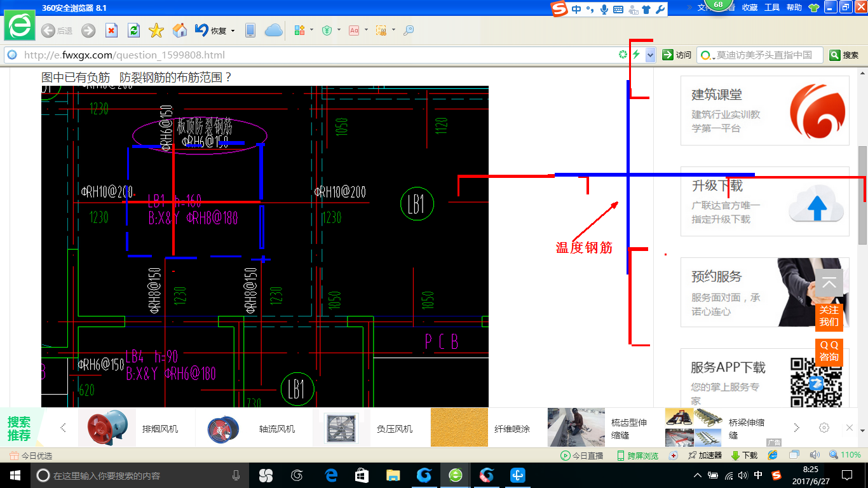Click the Aa translate icon
This screenshot has height=488, width=868.
[x=354, y=30]
